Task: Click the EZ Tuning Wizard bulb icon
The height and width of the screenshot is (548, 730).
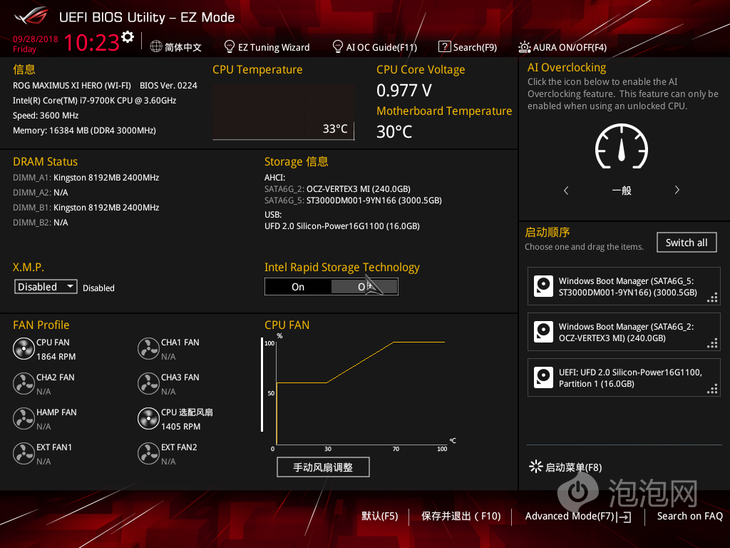Action: [x=229, y=47]
